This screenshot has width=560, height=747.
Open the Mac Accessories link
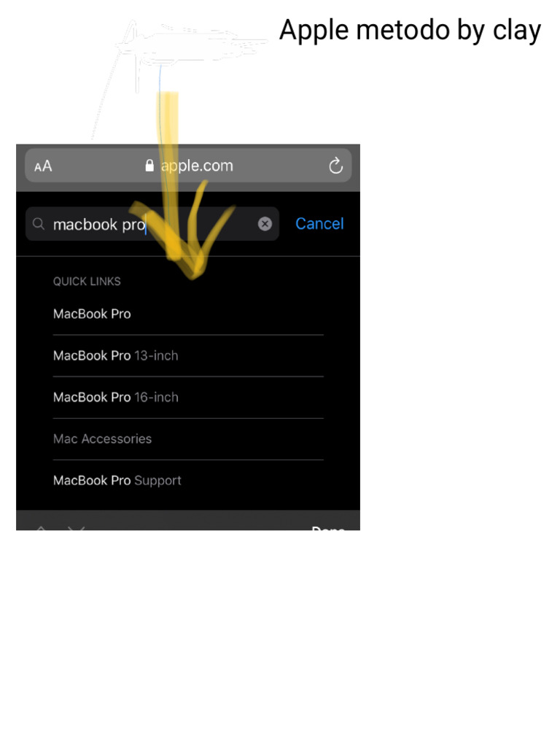102,438
